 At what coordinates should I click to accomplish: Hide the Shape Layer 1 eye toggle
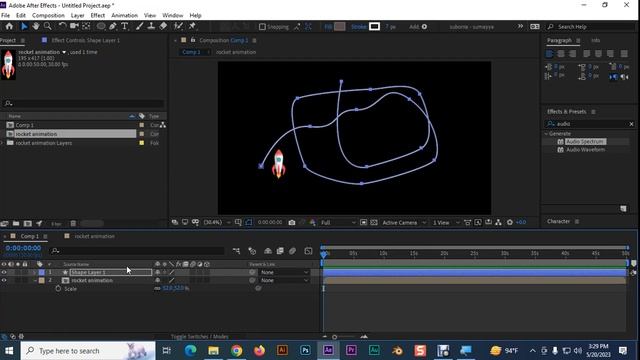click(4, 272)
